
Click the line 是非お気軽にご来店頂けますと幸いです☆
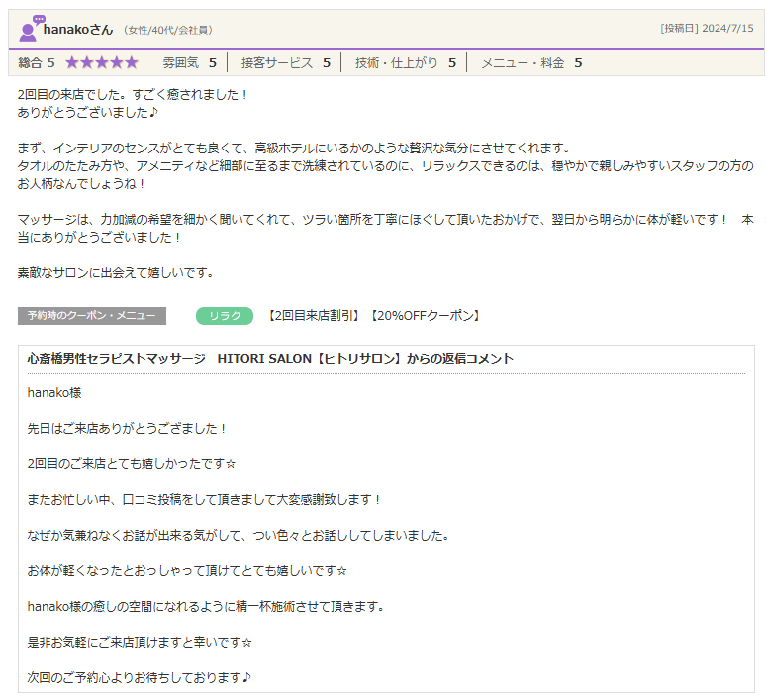coord(140,643)
